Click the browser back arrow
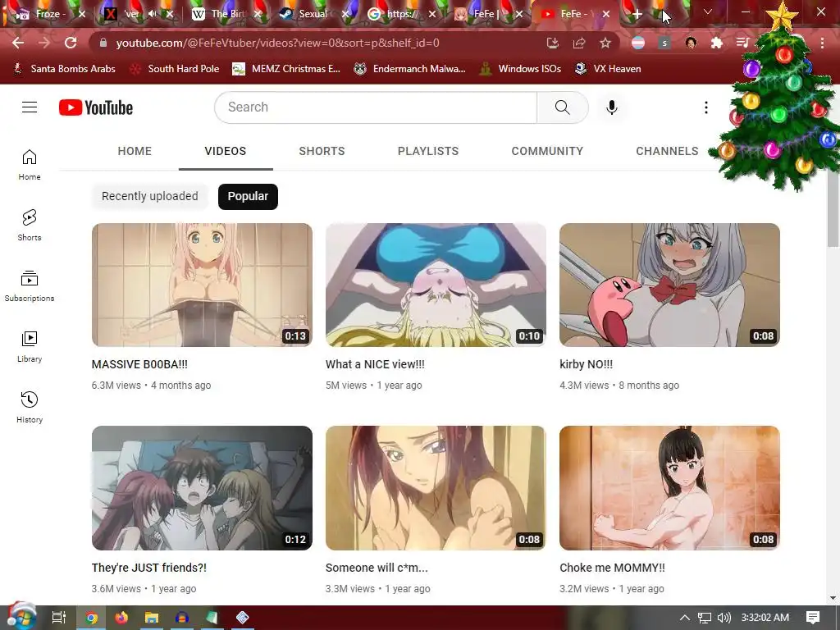 (x=18, y=43)
